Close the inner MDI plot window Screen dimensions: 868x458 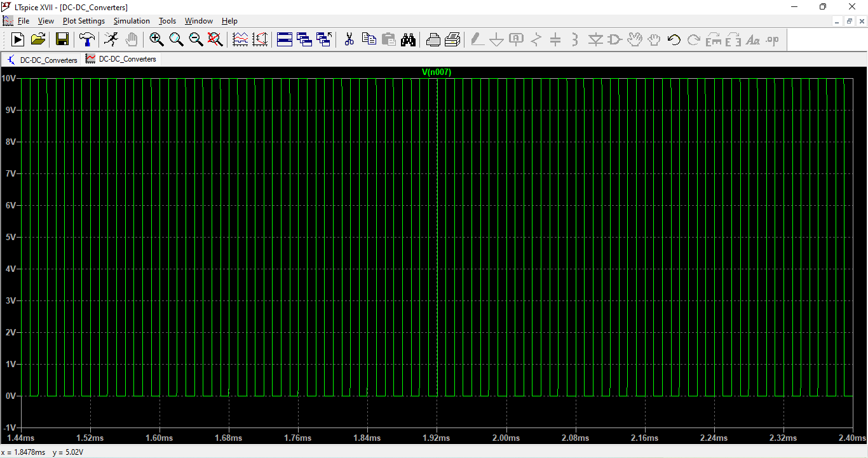click(x=862, y=21)
